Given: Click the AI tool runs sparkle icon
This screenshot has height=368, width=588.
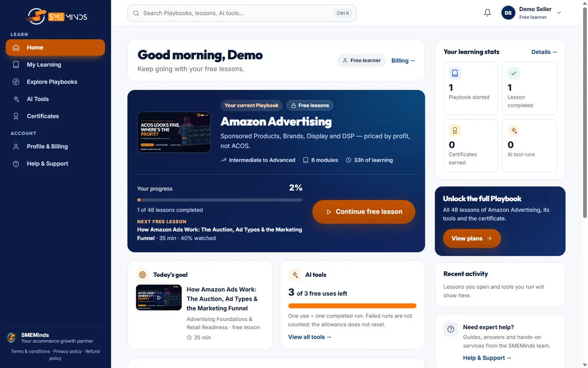Looking at the screenshot, I should 514,131.
